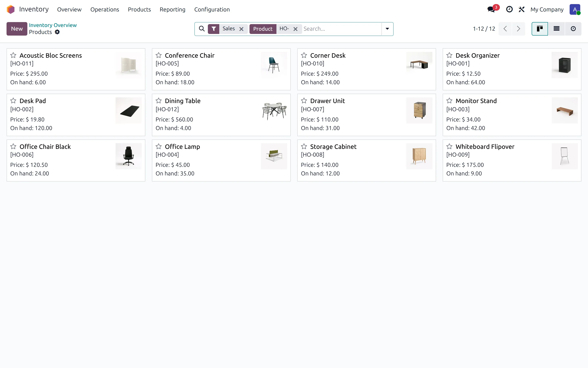Click the text 'On hand: 120.00'

tap(31, 128)
